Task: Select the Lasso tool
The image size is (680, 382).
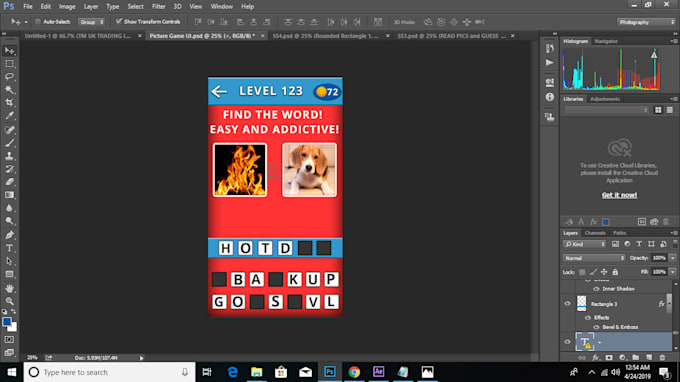Action: (x=9, y=77)
